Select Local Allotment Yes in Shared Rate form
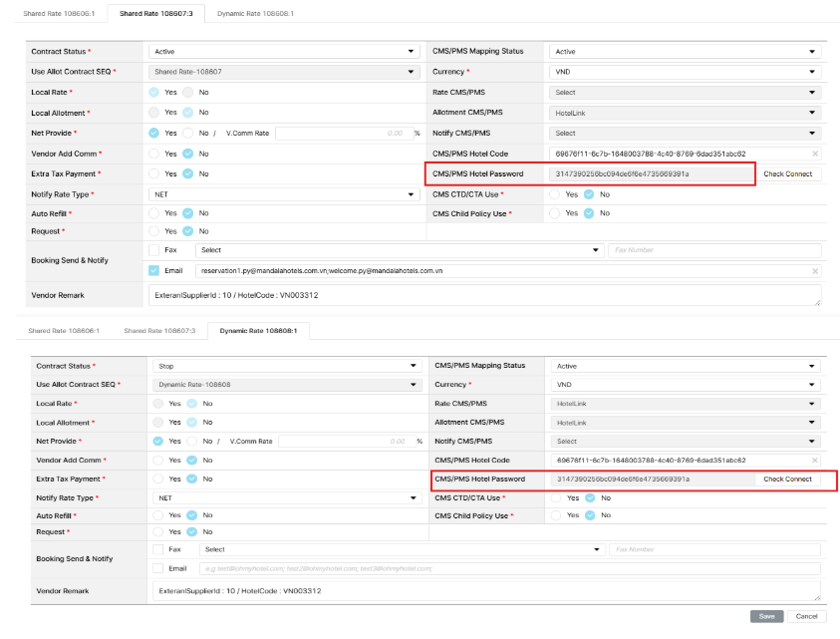The width and height of the screenshot is (840, 639). click(154, 113)
